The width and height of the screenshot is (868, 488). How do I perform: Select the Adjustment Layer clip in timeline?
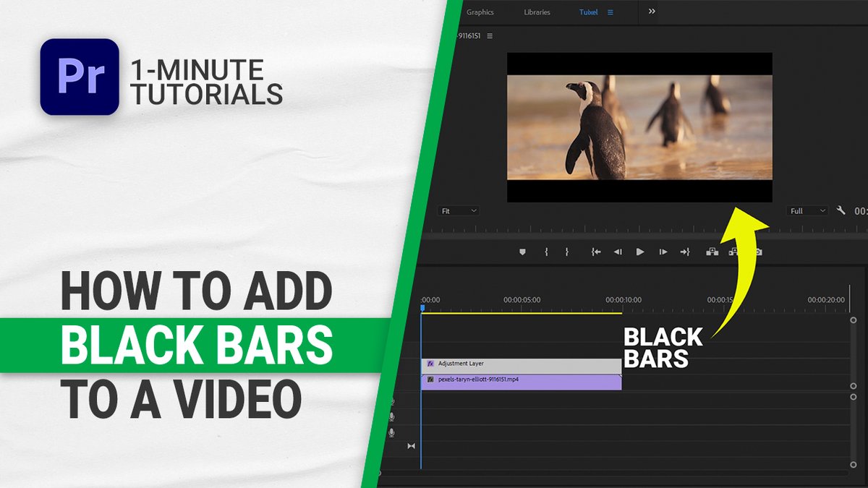click(521, 365)
